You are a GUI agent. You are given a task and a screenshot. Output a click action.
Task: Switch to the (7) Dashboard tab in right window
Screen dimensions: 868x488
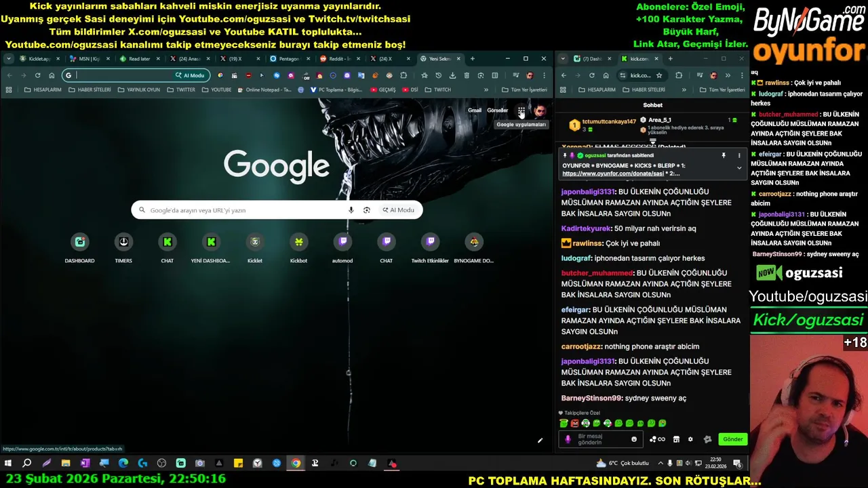pyautogui.click(x=591, y=59)
